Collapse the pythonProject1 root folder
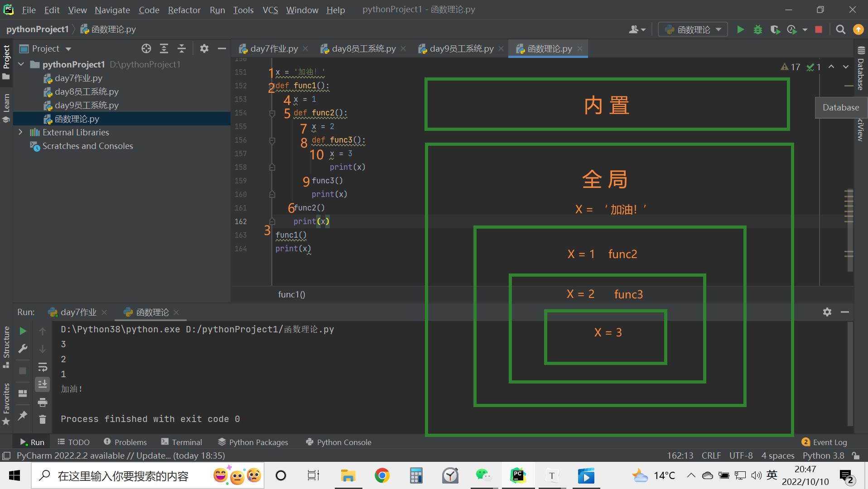868x489 pixels. pos(21,64)
